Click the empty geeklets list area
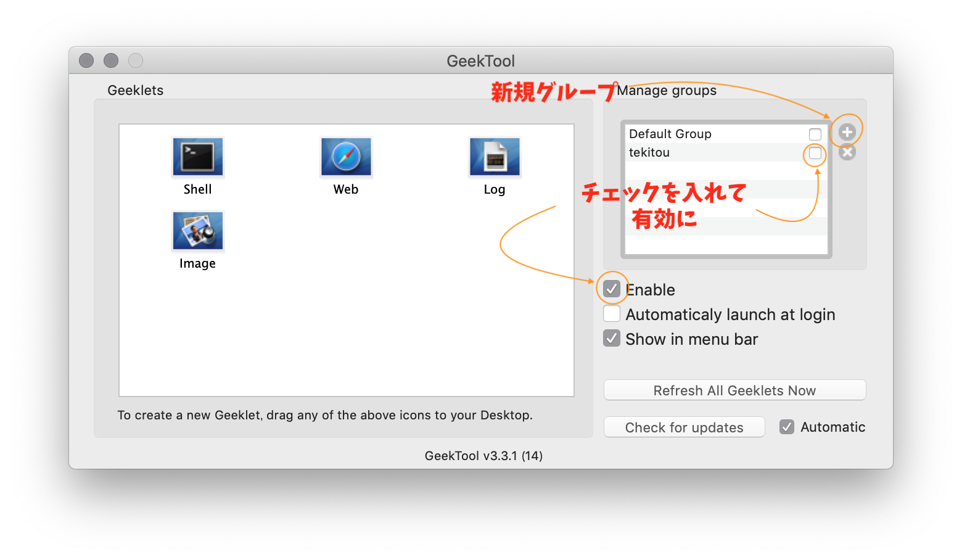This screenshot has width=962, height=560. pyautogui.click(x=346, y=333)
